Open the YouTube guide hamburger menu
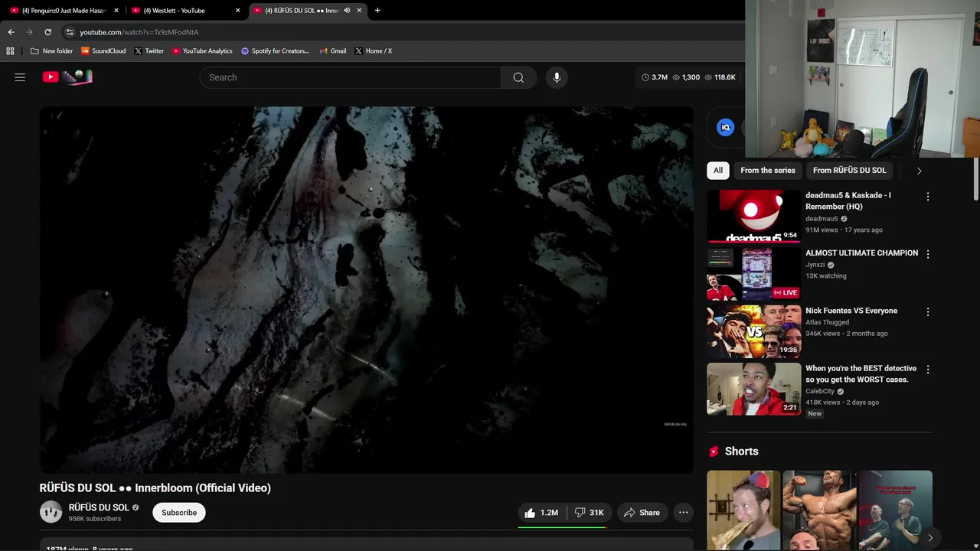This screenshot has width=980, height=551. 20,77
